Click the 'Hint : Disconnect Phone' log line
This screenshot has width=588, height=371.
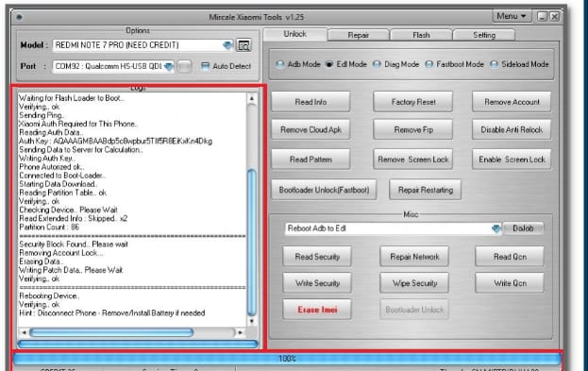pos(112,312)
